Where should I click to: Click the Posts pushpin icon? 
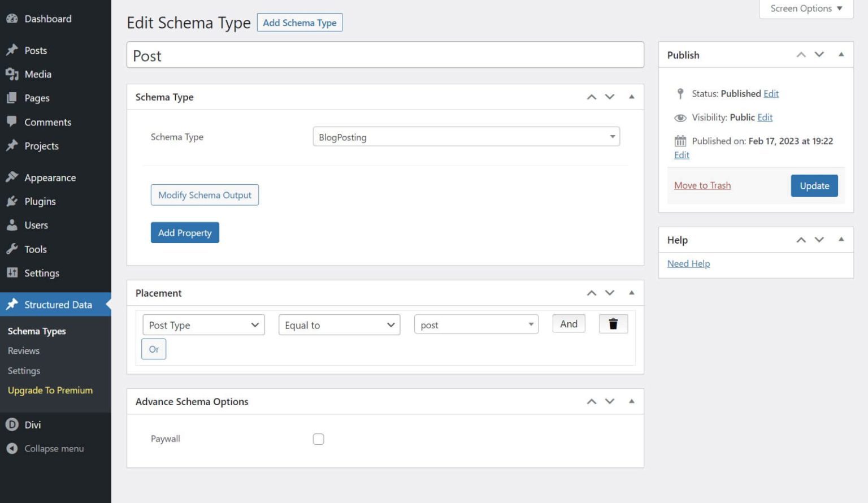(x=11, y=50)
